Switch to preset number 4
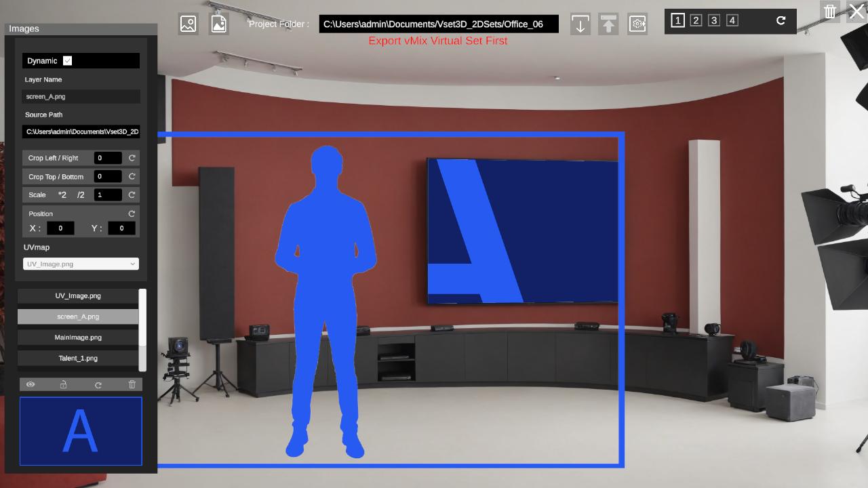 732,20
